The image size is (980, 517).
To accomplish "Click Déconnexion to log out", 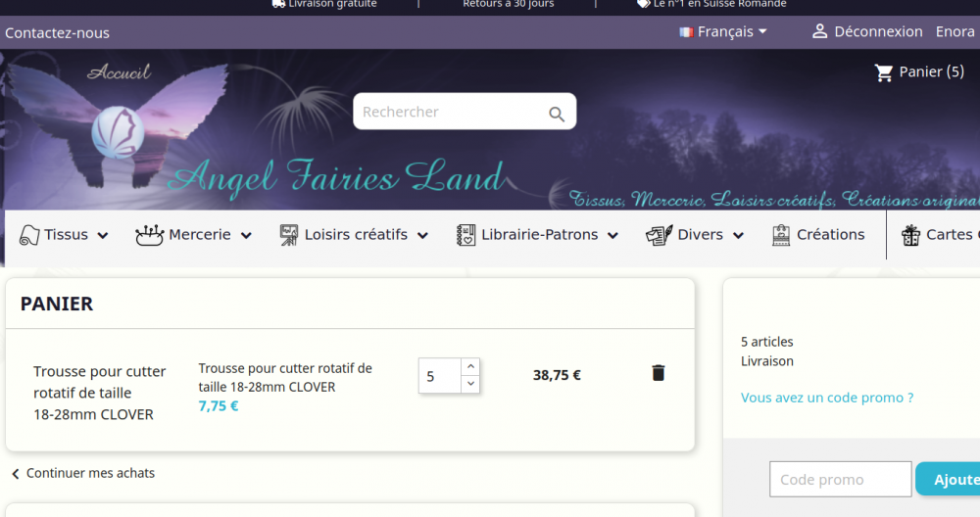I will (878, 31).
